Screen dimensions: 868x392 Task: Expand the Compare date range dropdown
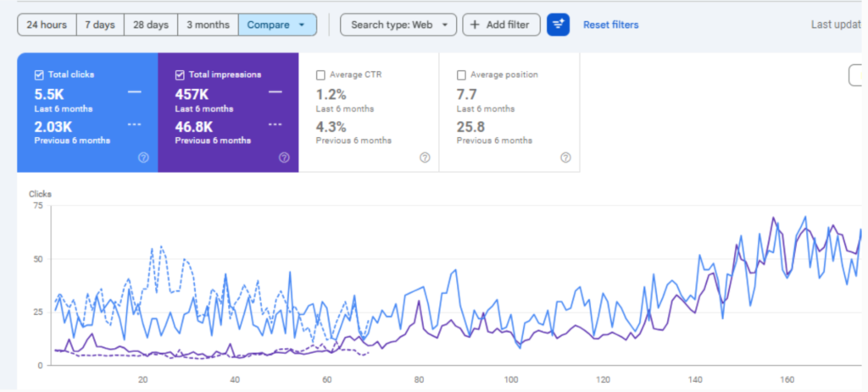click(301, 25)
